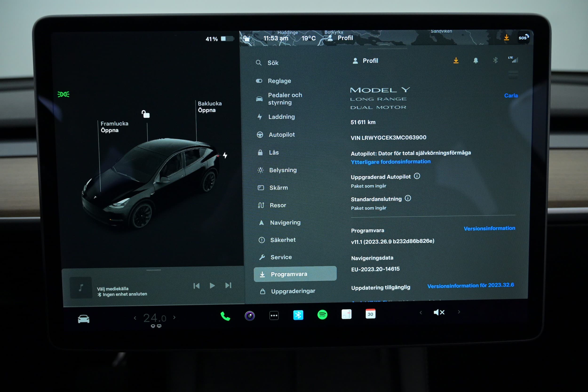Tap software version v11.1 text

pos(393,241)
